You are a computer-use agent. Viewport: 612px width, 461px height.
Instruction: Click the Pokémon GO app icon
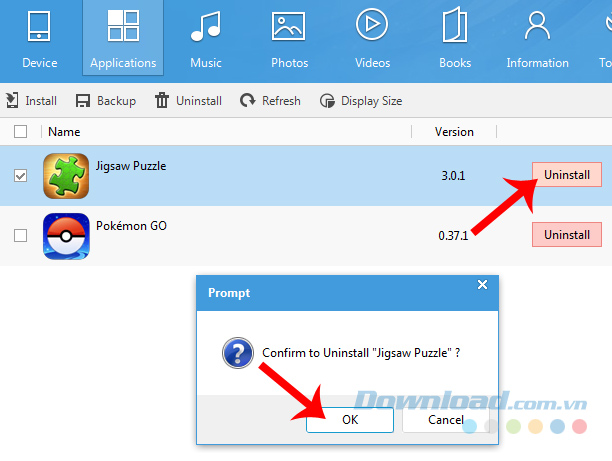click(66, 236)
